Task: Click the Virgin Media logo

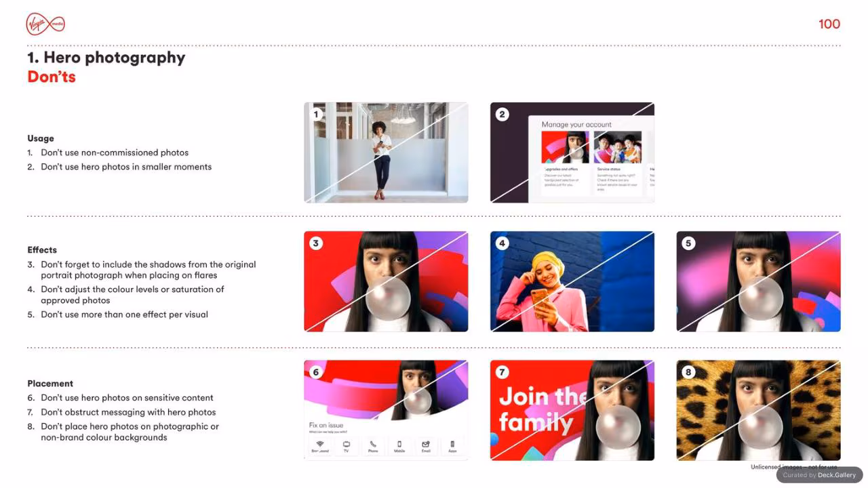Action: click(45, 24)
